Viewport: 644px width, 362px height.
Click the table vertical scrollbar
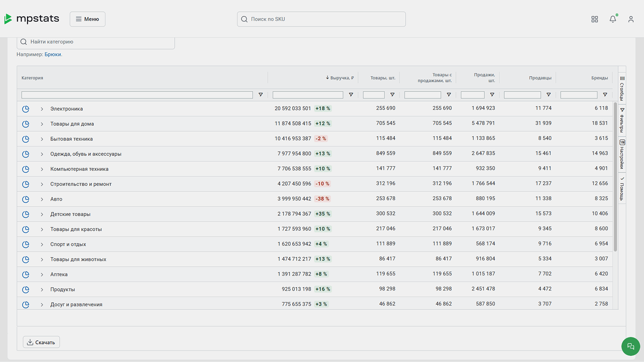[615, 176]
